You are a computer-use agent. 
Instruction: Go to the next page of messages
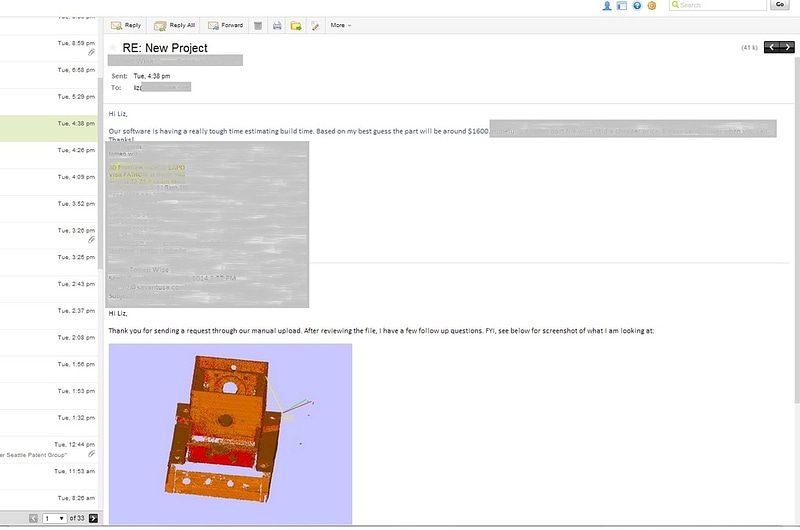tap(93, 518)
